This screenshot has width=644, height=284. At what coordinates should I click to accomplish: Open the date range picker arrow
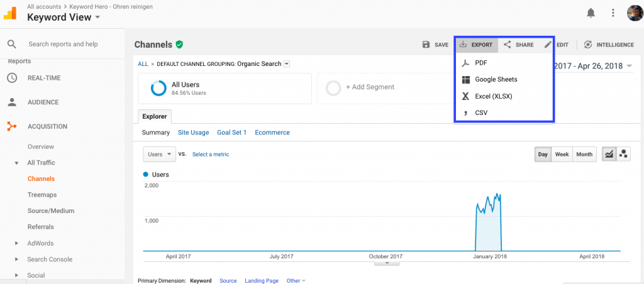point(629,66)
